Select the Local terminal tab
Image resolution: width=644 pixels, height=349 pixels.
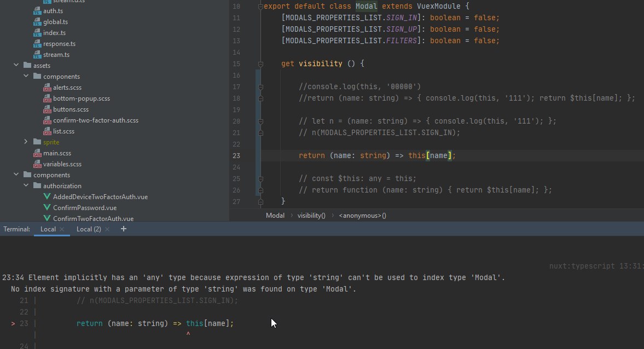coord(48,229)
